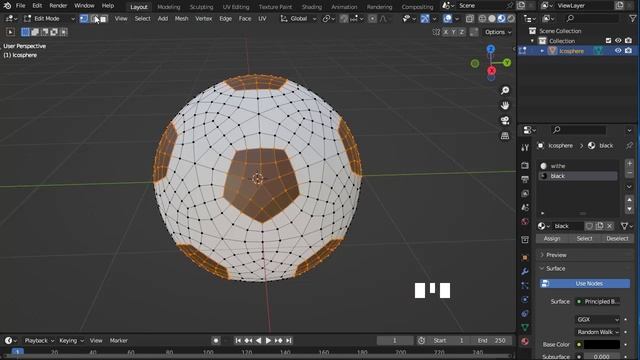
Task: Open Mesh menu in viewport header
Action: tap(181, 19)
